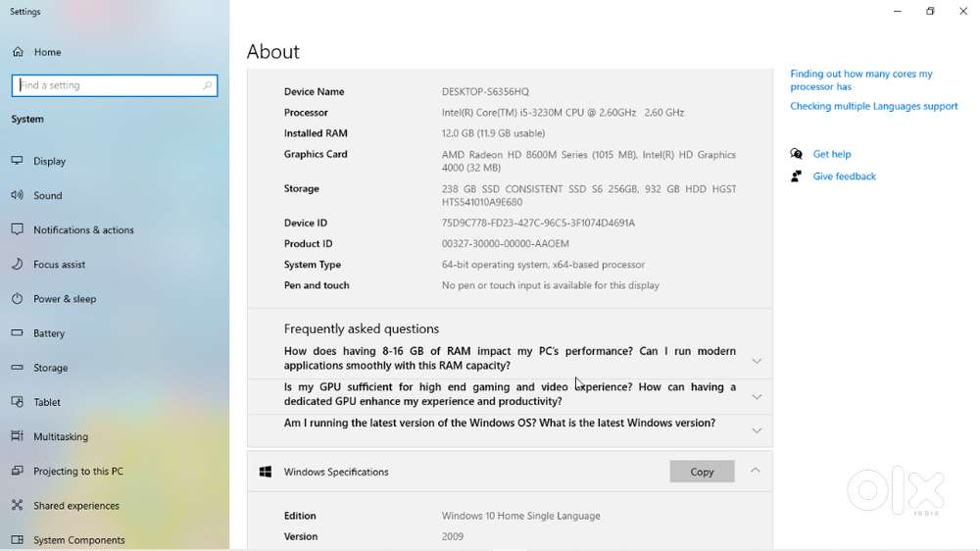Screen dimensions: 980x551
Task: Select Notifications & actions in sidebar
Action: point(83,229)
